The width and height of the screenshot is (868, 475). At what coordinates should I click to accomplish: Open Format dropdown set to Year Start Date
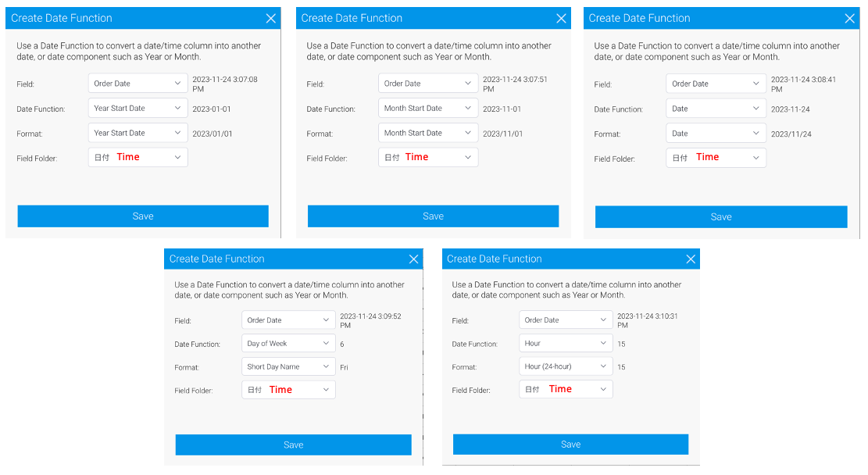pos(138,134)
